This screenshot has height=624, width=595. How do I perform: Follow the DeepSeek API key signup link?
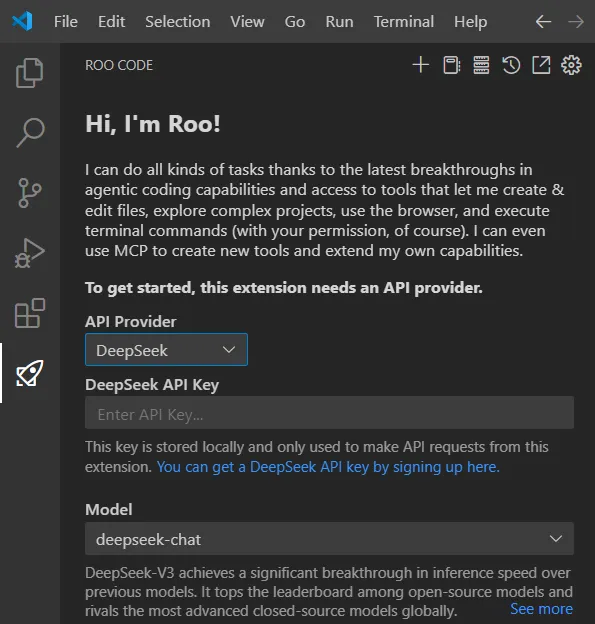tap(328, 467)
